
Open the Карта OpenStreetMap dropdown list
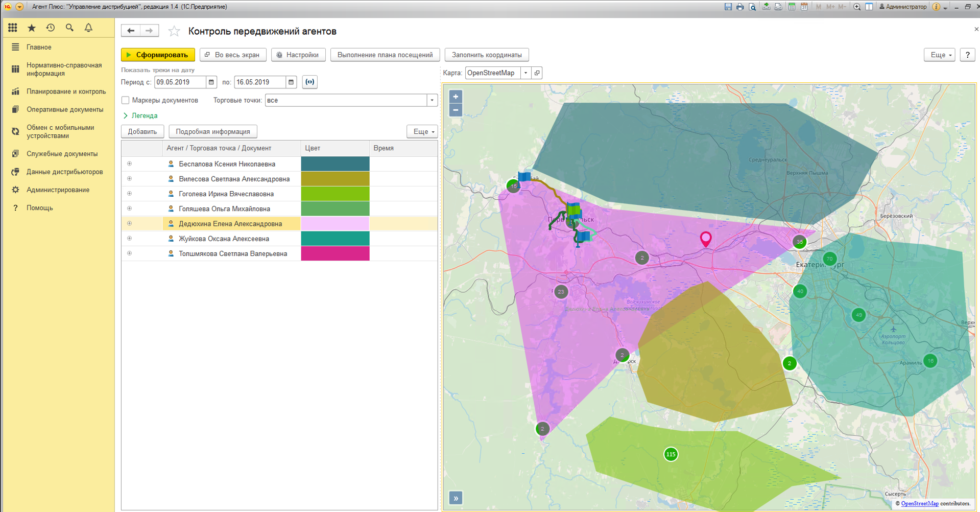(x=525, y=73)
